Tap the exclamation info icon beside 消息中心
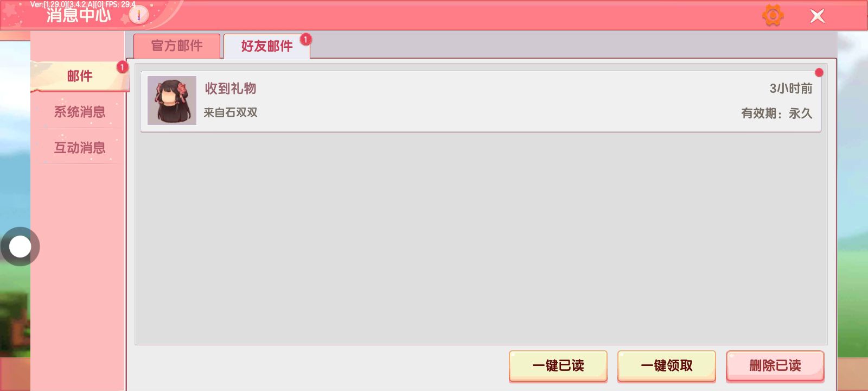The height and width of the screenshot is (391, 868). 139,15
